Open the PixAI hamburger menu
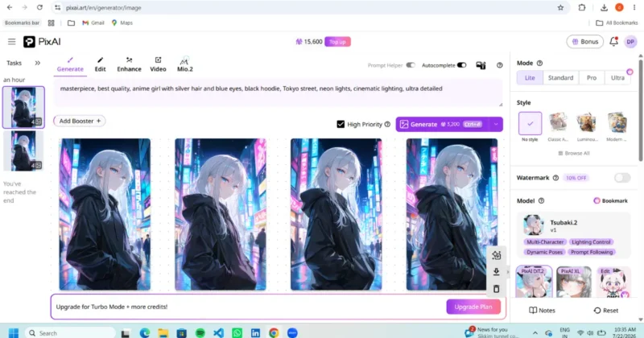The height and width of the screenshot is (338, 644). click(11, 42)
